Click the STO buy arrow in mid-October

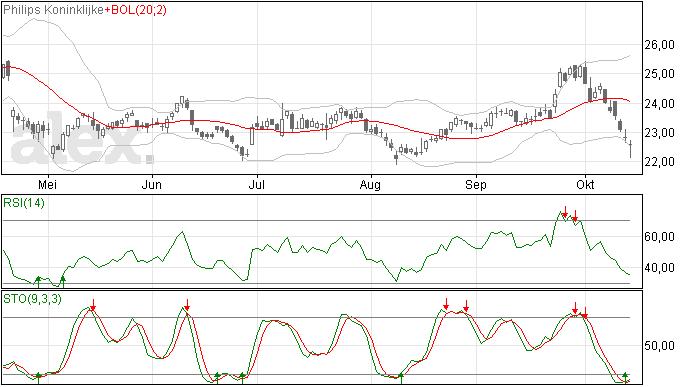(x=625, y=377)
